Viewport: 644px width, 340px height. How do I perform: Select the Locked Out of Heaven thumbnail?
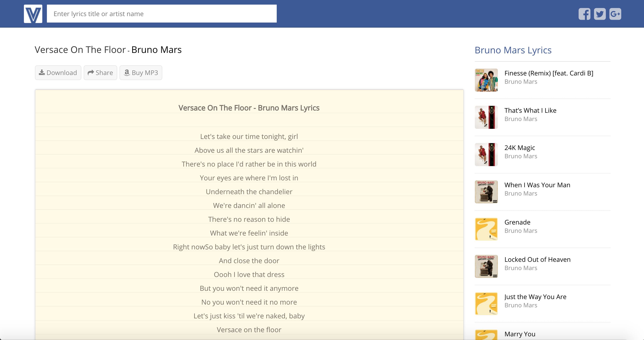[486, 266]
